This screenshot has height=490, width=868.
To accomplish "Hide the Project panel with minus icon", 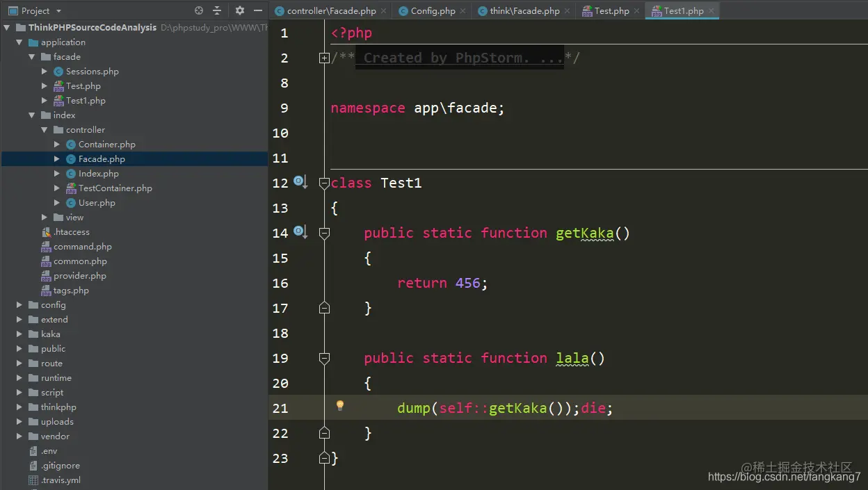I will pos(258,10).
